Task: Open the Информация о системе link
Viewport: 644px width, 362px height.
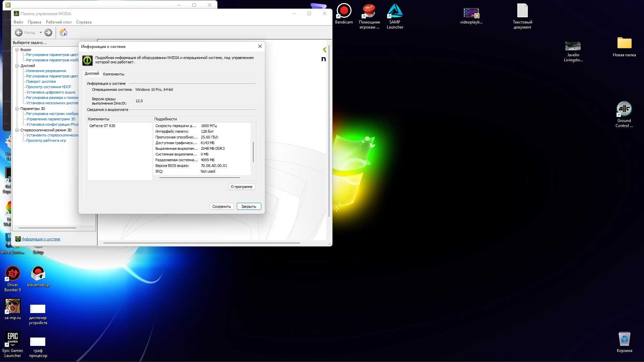Action: [41, 239]
